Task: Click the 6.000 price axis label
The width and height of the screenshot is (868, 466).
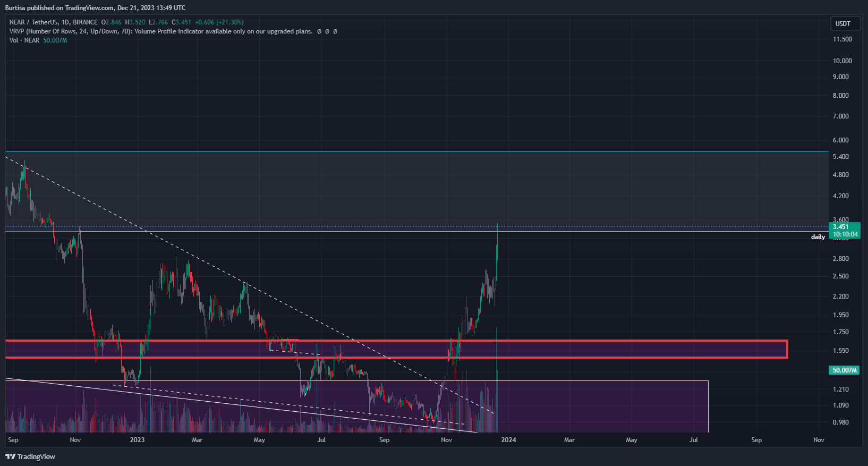Action: pyautogui.click(x=841, y=140)
